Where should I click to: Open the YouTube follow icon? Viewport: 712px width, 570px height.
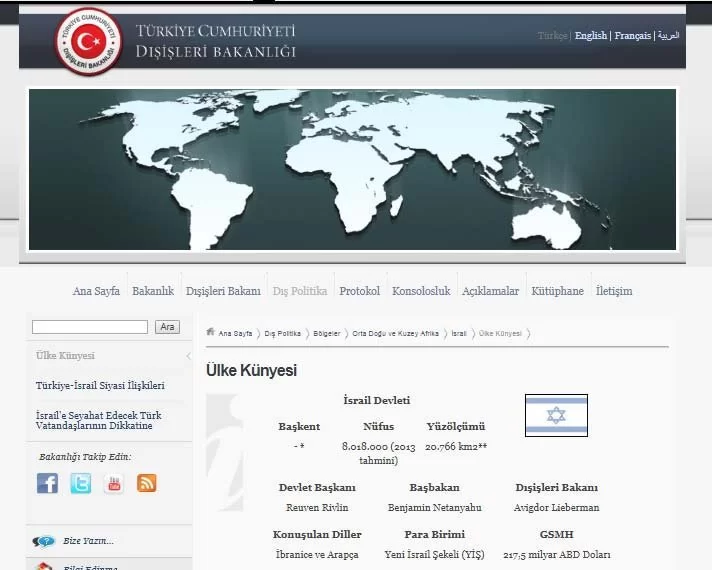tap(114, 483)
